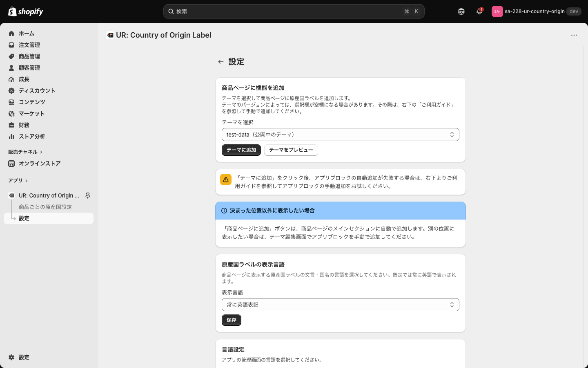Image resolution: width=588 pixels, height=368 pixels.
Task: Open the three-dot more actions menu
Action: point(574,35)
